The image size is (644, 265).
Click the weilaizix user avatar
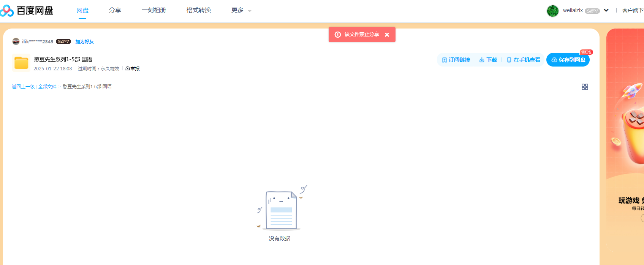point(553,11)
